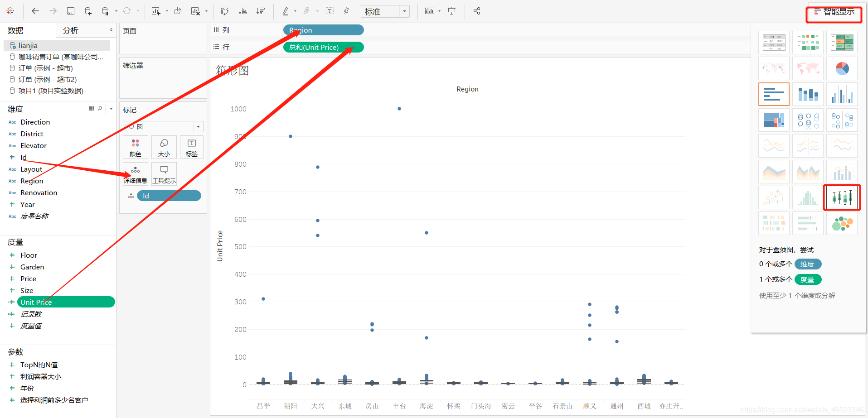
Task: Choose the treemap chart in Show Me
Action: [x=774, y=120]
